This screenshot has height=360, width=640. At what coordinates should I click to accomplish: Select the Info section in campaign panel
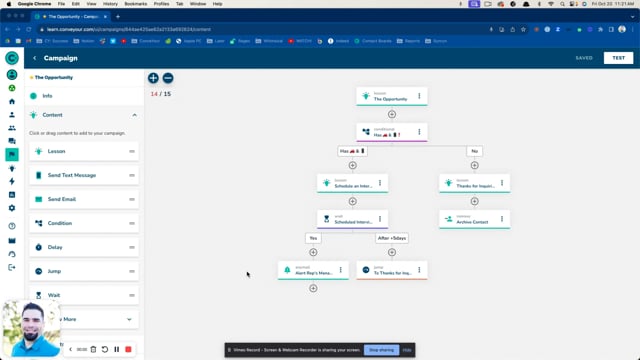[x=84, y=96]
